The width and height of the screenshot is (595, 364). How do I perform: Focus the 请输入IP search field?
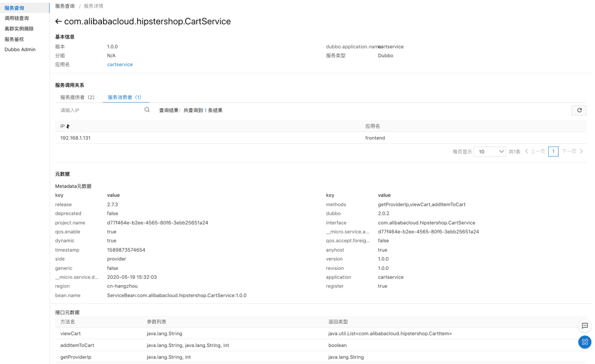tap(99, 110)
